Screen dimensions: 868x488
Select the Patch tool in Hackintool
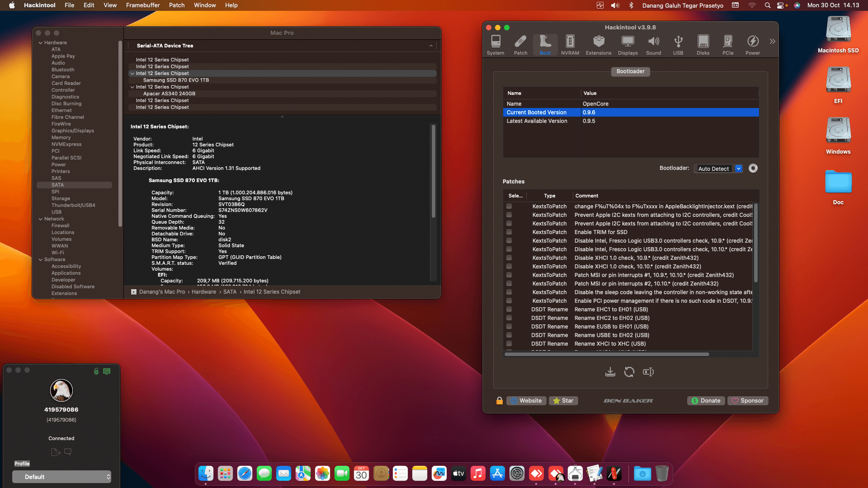520,45
